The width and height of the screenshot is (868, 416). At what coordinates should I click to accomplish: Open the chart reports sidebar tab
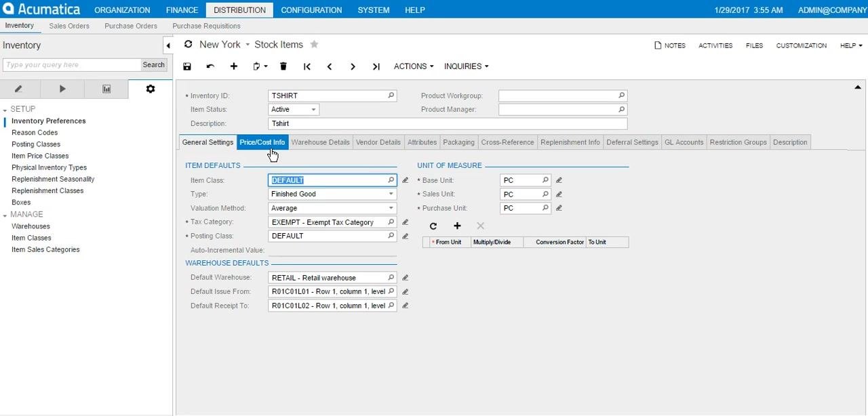106,89
